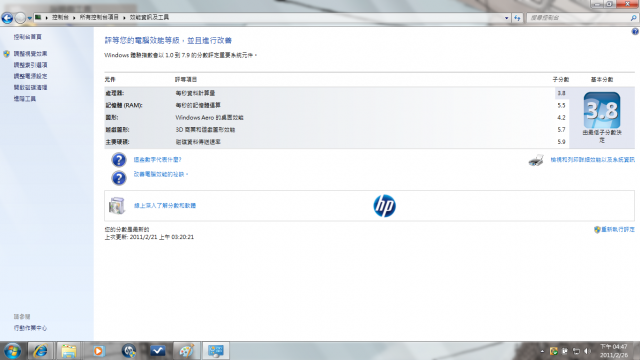
Task: Open 線上深入了解分數和軟體 link
Action: pyautogui.click(x=165, y=206)
